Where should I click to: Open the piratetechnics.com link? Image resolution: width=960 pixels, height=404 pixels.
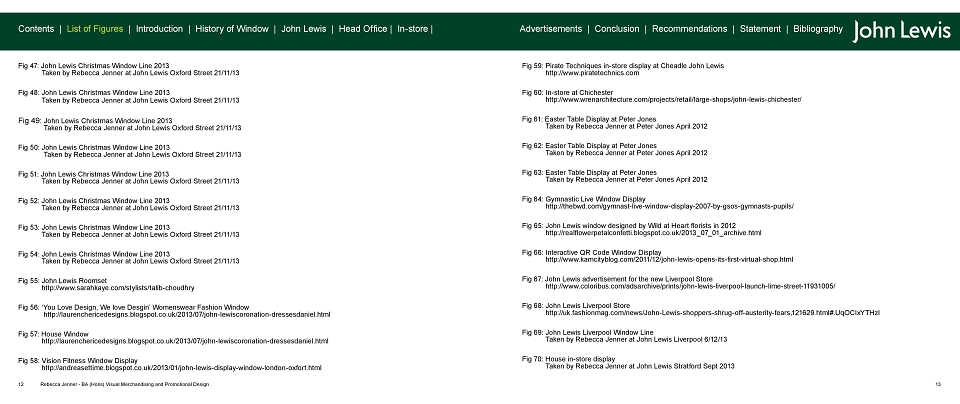tap(592, 73)
